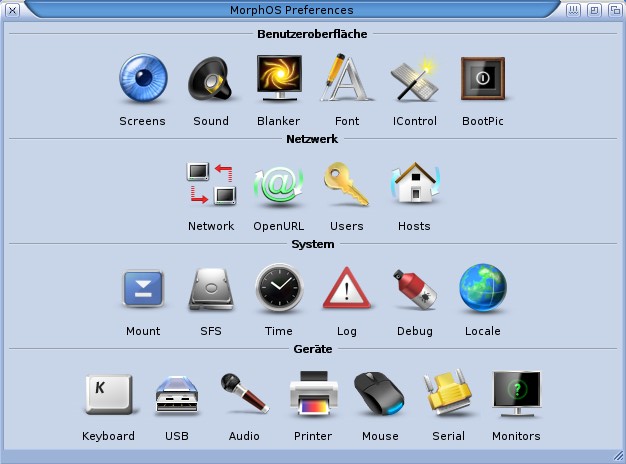This screenshot has width=626, height=464.
Task: Open the Log warning triangle icon
Action: [x=347, y=288]
